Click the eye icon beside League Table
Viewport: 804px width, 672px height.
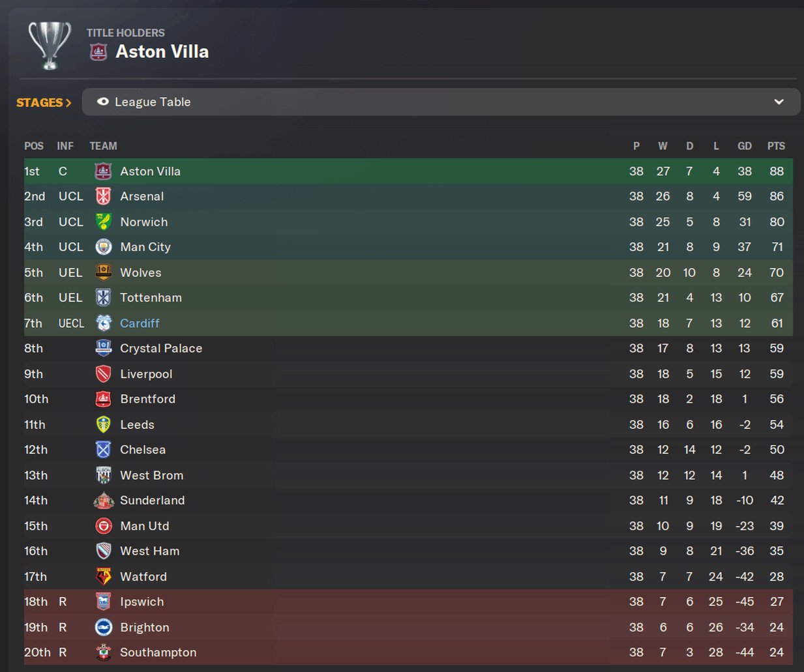point(102,102)
